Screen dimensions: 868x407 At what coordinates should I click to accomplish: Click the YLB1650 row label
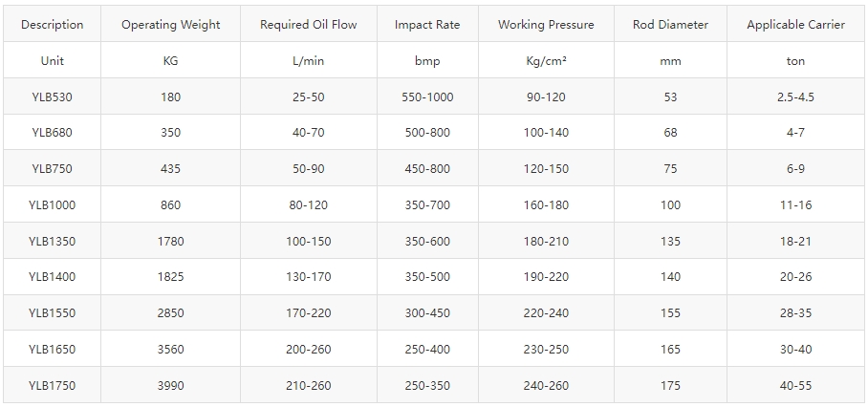(x=52, y=349)
